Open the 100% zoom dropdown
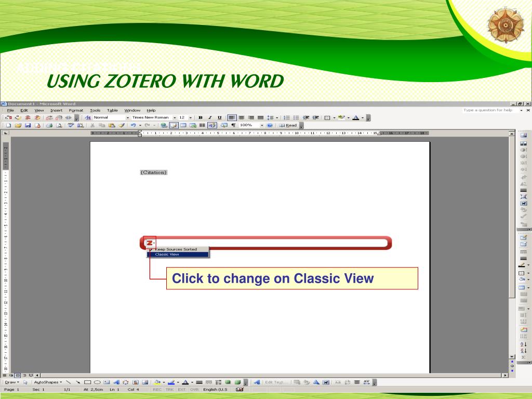 [262, 126]
